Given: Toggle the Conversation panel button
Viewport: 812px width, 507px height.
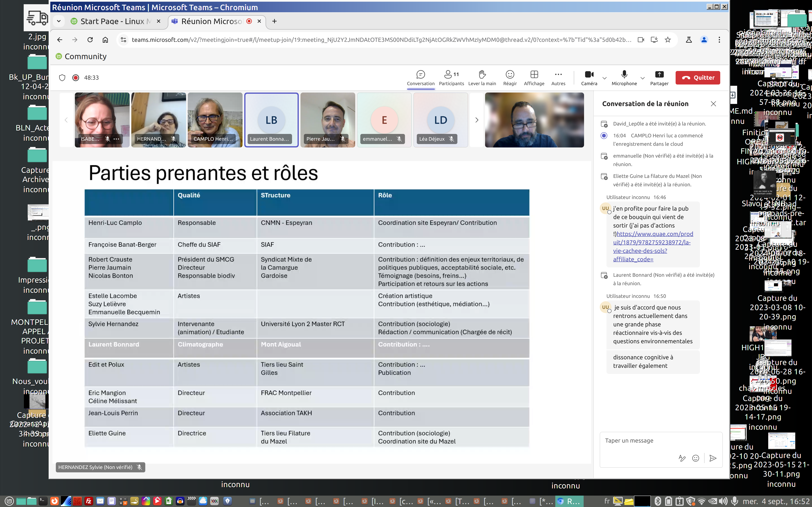Looking at the screenshot, I should click(x=420, y=78).
